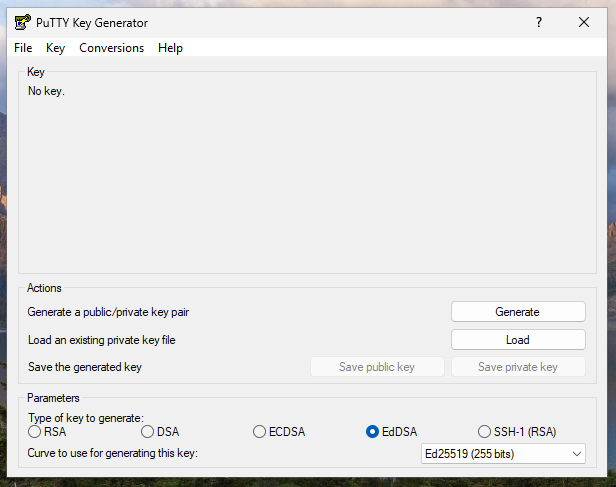Select the EdDSA radio option
This screenshot has height=487, width=616.
click(x=373, y=432)
